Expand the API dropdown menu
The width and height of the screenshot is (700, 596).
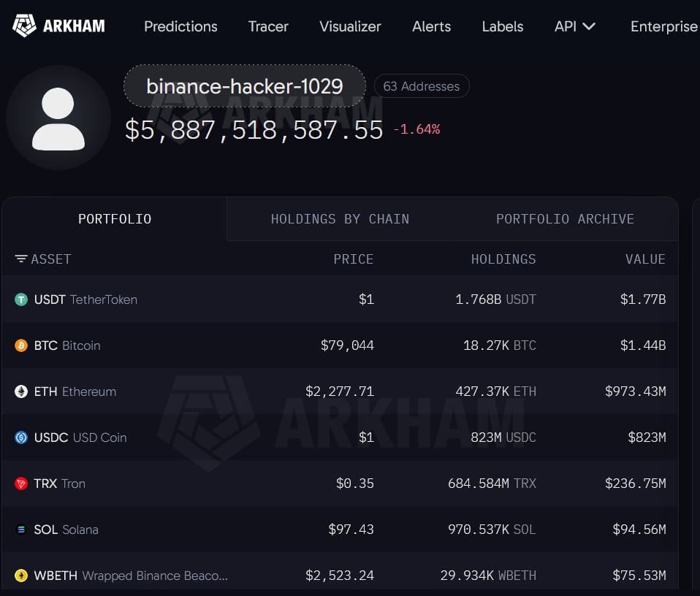coord(574,26)
